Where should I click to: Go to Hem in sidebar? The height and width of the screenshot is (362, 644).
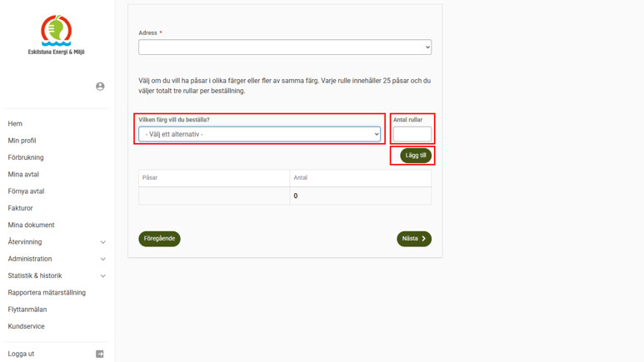(15, 123)
